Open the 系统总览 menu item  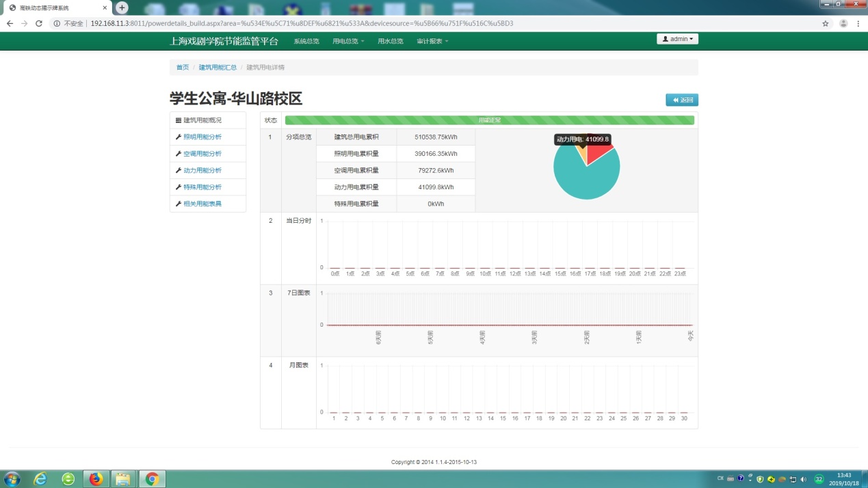point(306,41)
